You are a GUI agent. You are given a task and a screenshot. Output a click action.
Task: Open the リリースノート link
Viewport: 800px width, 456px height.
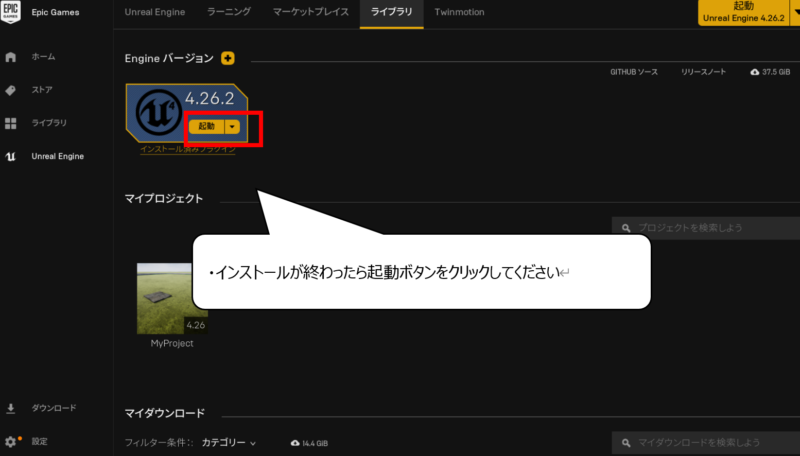point(703,72)
